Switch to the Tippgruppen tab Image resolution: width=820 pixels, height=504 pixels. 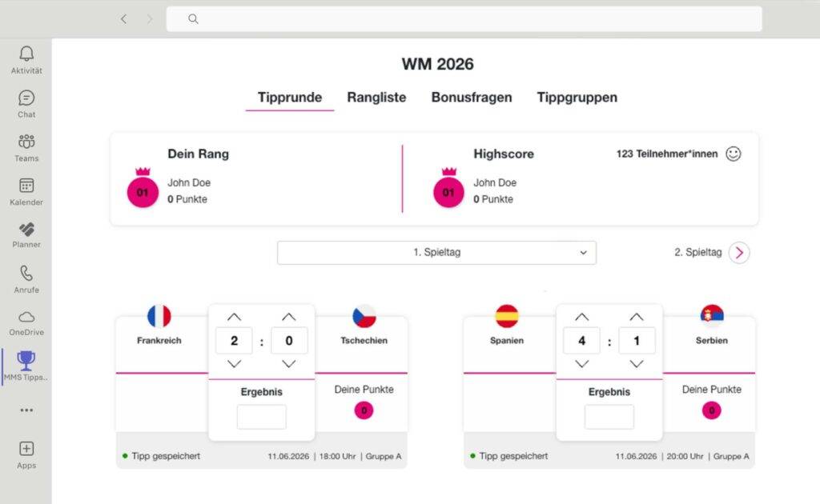(577, 97)
